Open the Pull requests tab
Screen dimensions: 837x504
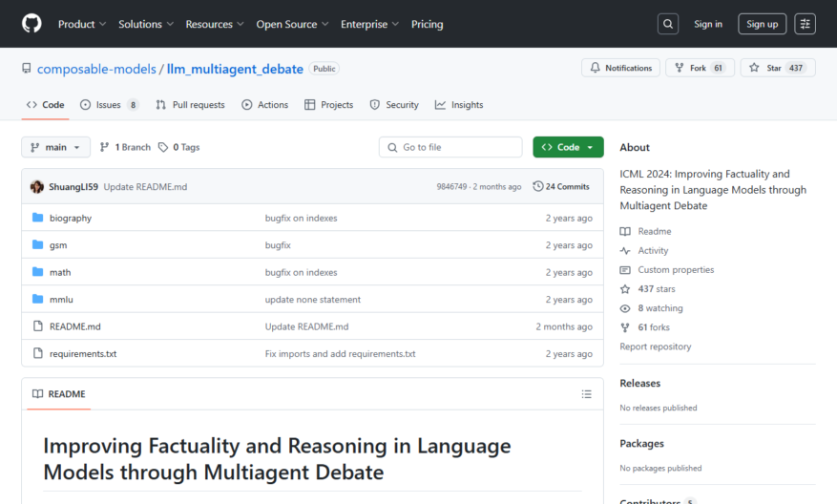(190, 105)
